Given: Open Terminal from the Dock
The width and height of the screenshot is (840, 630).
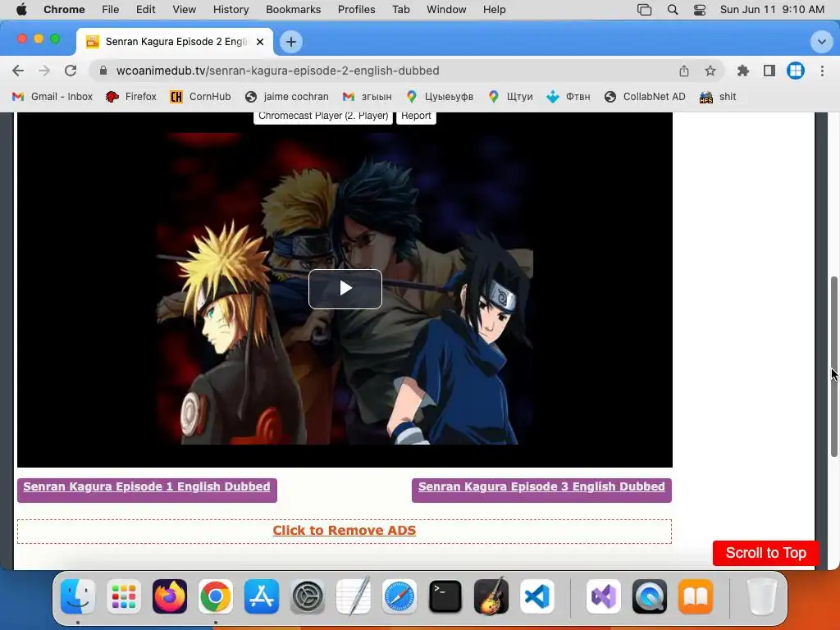Looking at the screenshot, I should [445, 596].
